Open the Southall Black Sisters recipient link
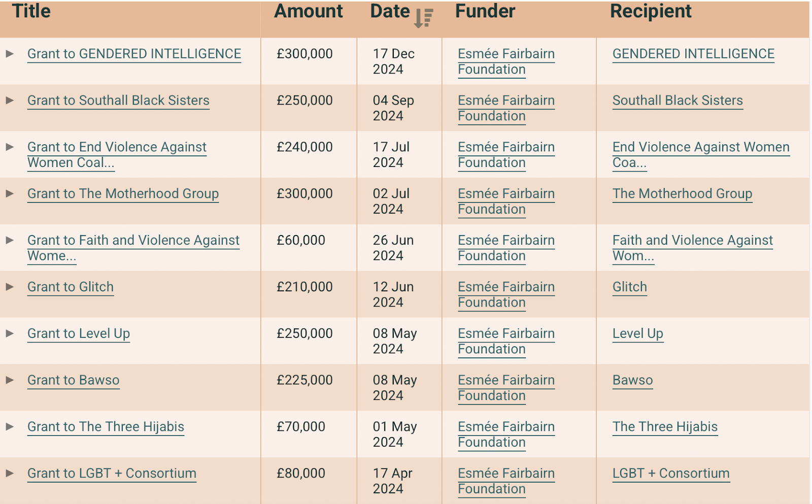This screenshot has width=812, height=504. pyautogui.click(x=678, y=100)
